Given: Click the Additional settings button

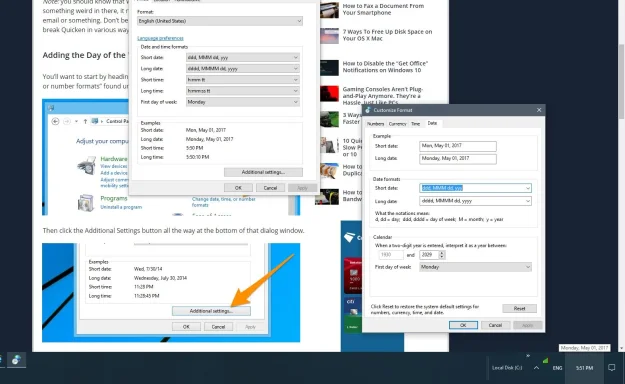Looking at the screenshot, I should tap(263, 172).
